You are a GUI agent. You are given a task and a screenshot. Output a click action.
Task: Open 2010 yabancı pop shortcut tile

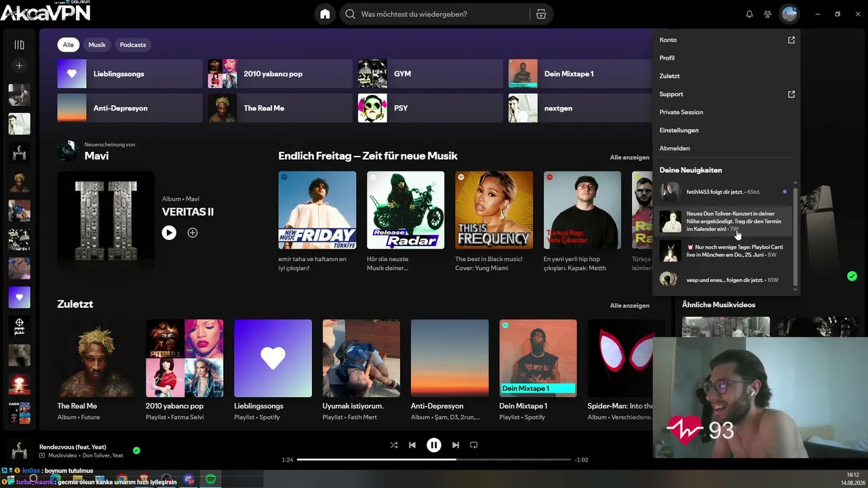pyautogui.click(x=280, y=74)
